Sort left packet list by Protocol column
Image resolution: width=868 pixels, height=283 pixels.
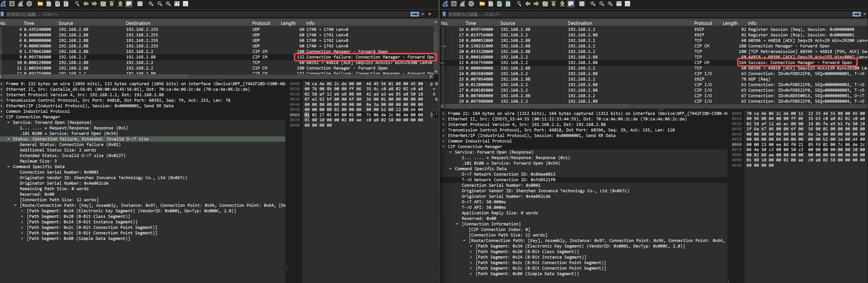pyautogui.click(x=261, y=23)
